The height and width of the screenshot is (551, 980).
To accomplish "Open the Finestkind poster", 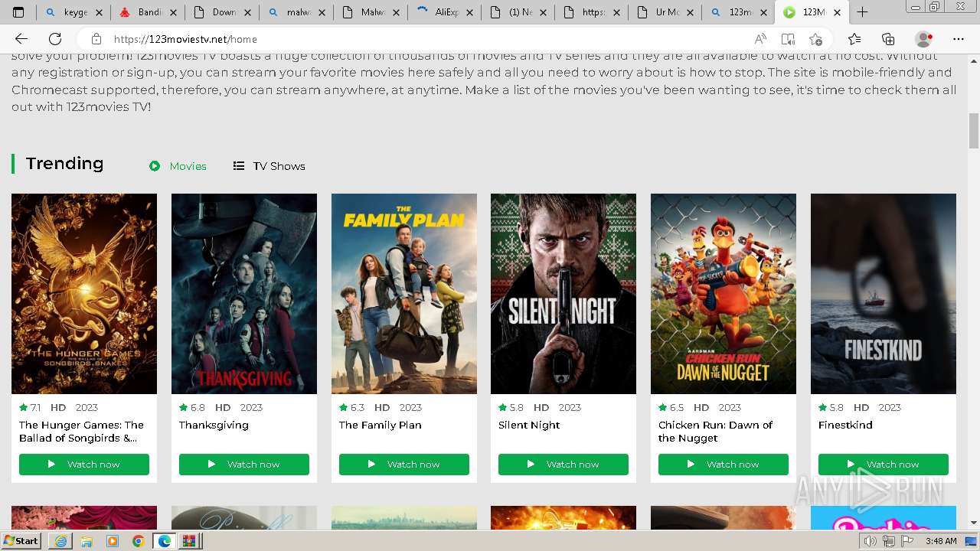I will tap(884, 294).
